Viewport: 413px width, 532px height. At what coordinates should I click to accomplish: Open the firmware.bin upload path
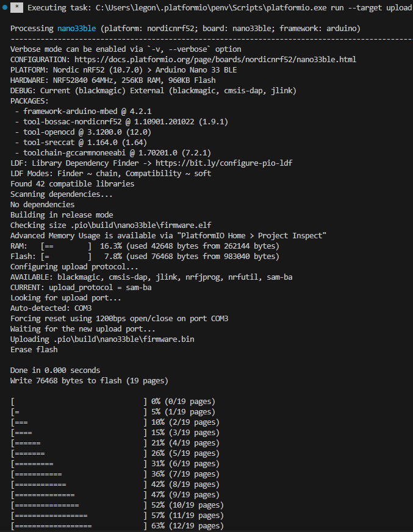pos(124,339)
